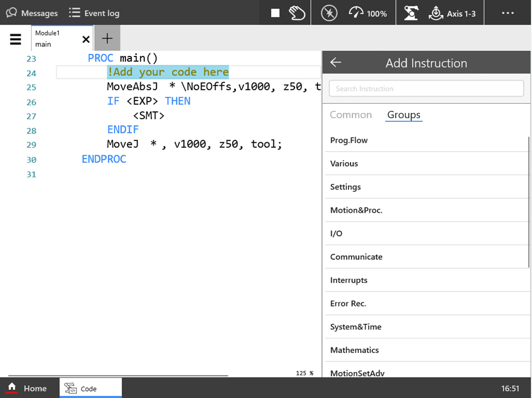Click the ENDPROC keyword
The height and width of the screenshot is (398, 532).
104,159
